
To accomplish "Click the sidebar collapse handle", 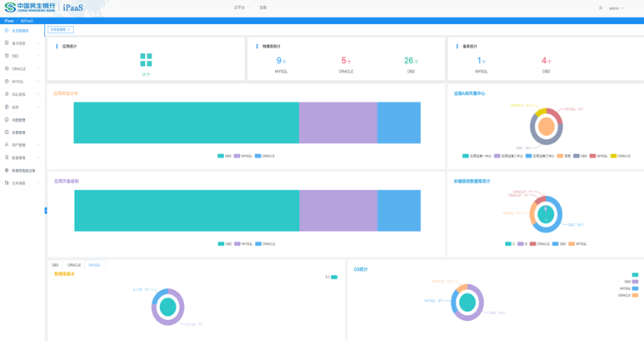I will (x=46, y=210).
